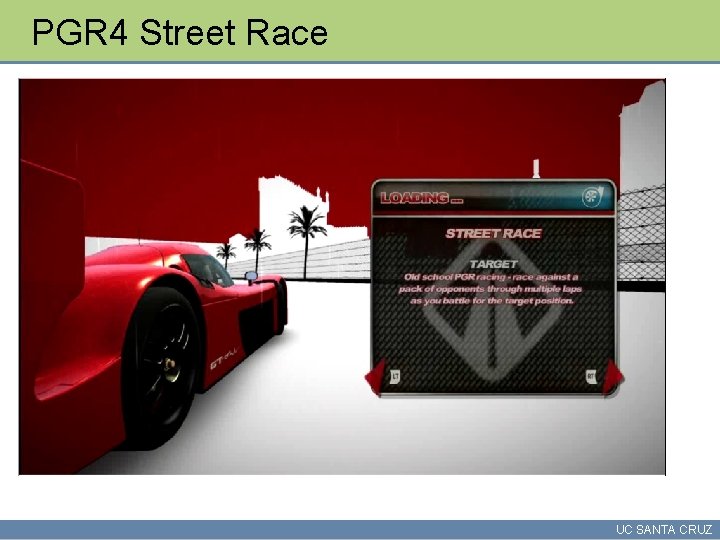Click the 'PGR4 Street Race' slide title

(x=180, y=32)
